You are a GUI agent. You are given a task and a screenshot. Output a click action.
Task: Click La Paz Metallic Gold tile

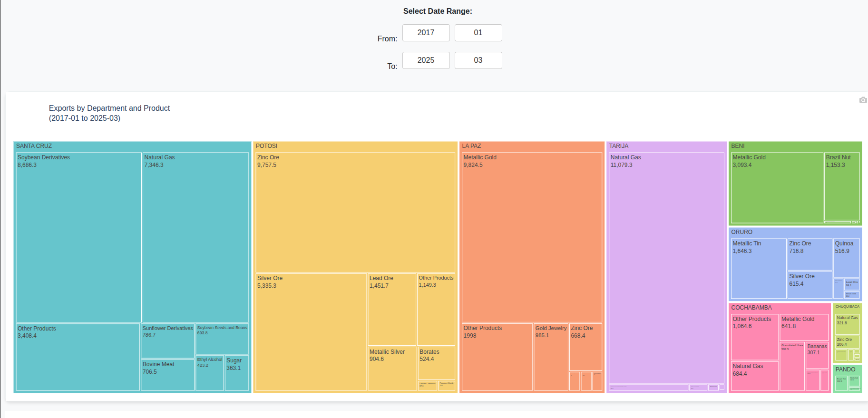tap(531, 238)
